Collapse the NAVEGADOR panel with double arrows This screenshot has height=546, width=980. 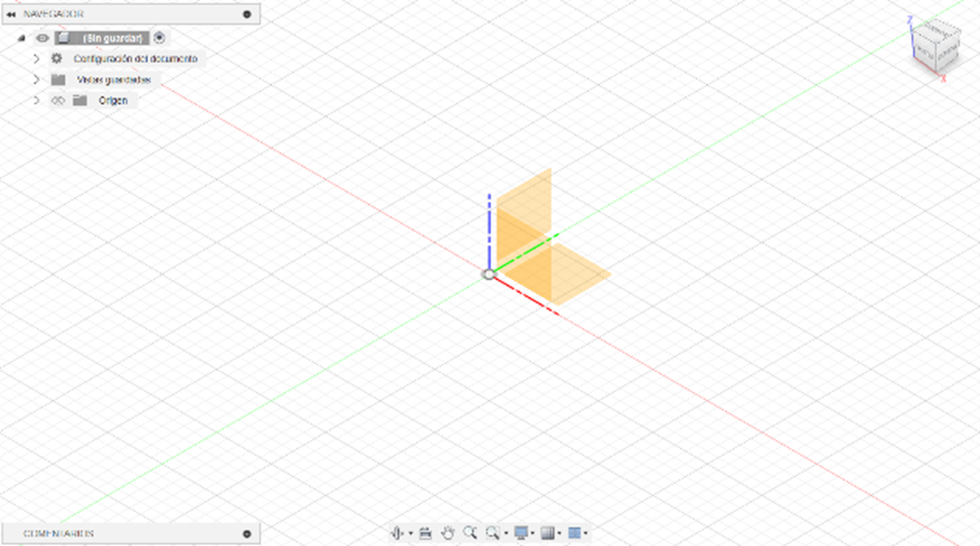coord(11,13)
